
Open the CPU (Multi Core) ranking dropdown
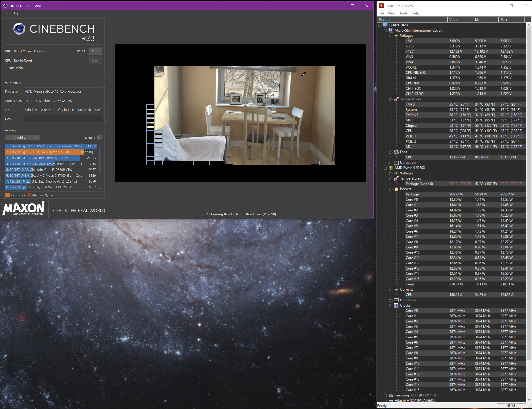(x=22, y=138)
